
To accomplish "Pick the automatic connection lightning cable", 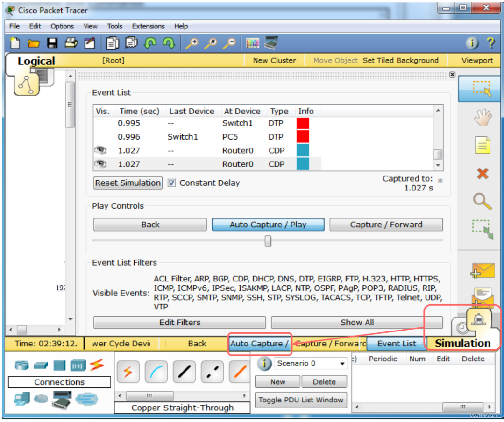I will click(x=128, y=372).
